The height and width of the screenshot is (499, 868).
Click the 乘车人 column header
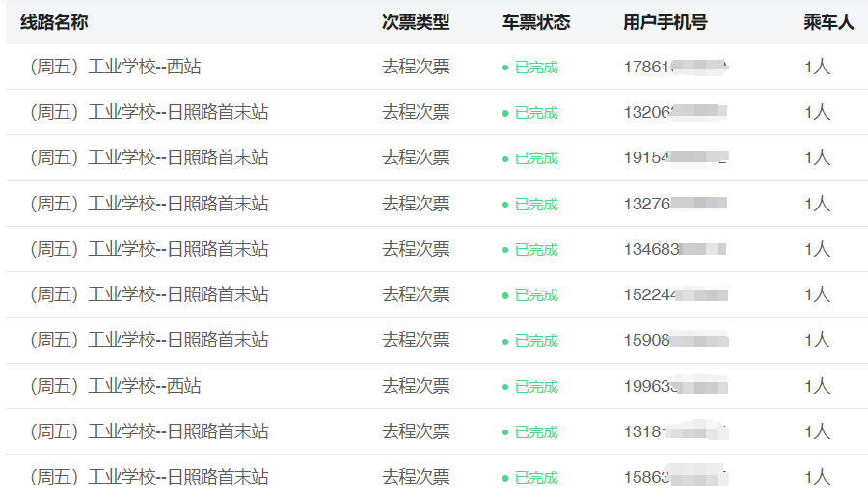(x=828, y=22)
